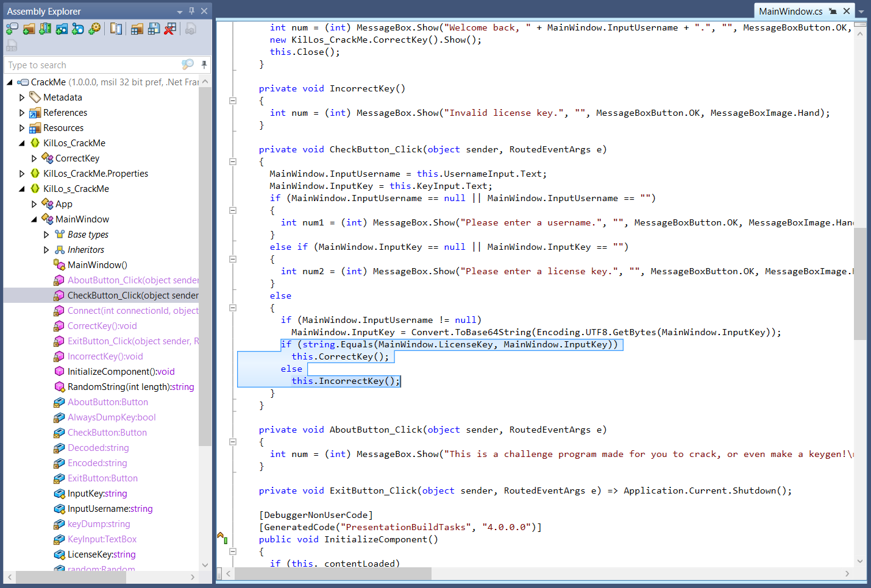Click the Save assembly list icon
Image resolution: width=871 pixels, height=588 pixels.
pos(154,29)
